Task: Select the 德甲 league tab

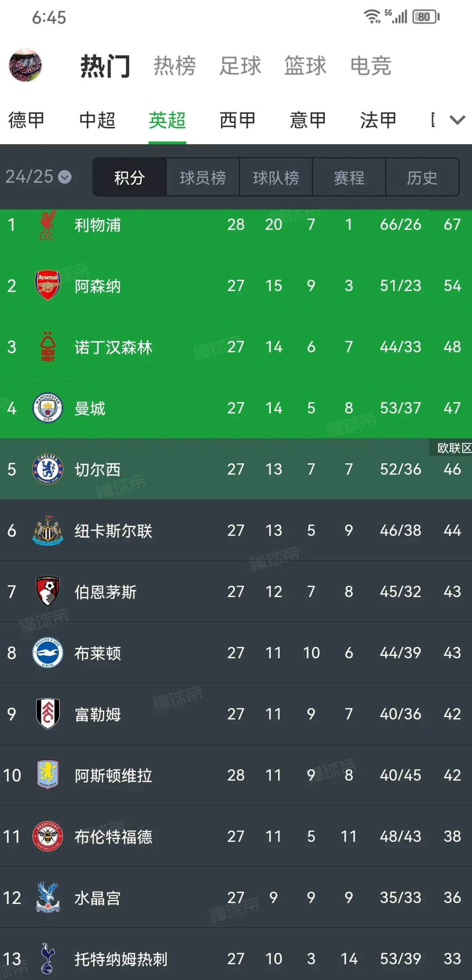Action: [26, 121]
